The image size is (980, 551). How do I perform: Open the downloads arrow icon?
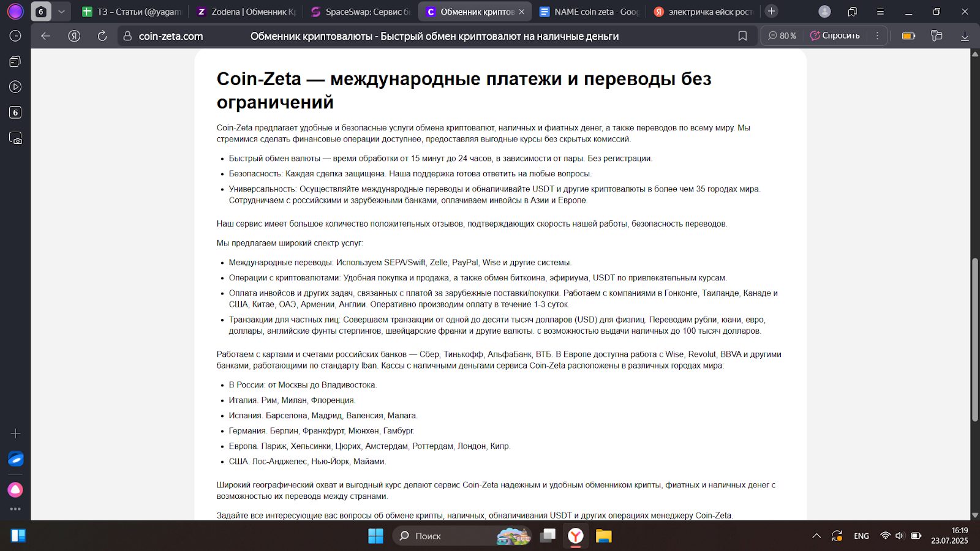[x=965, y=36]
